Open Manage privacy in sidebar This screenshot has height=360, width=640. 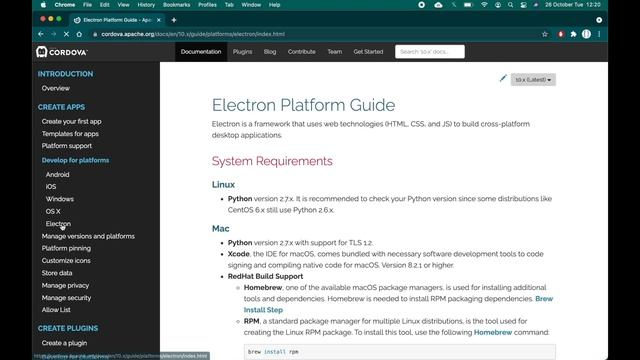pos(65,286)
